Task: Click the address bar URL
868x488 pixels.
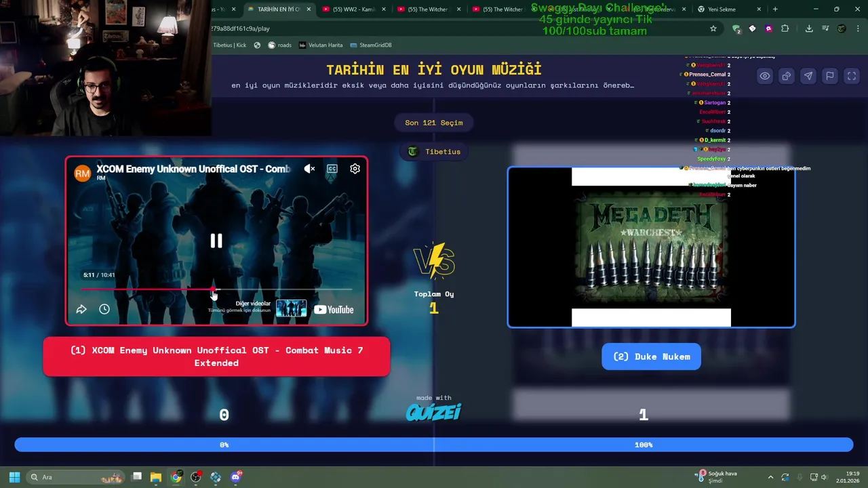Action: (241, 28)
